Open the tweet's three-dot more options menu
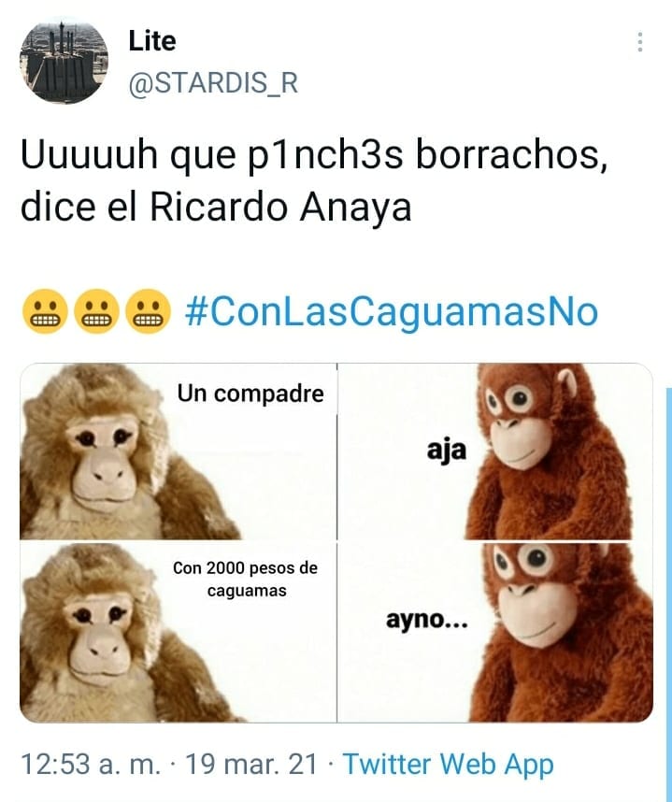Image resolution: width=672 pixels, height=802 pixels. [640, 42]
